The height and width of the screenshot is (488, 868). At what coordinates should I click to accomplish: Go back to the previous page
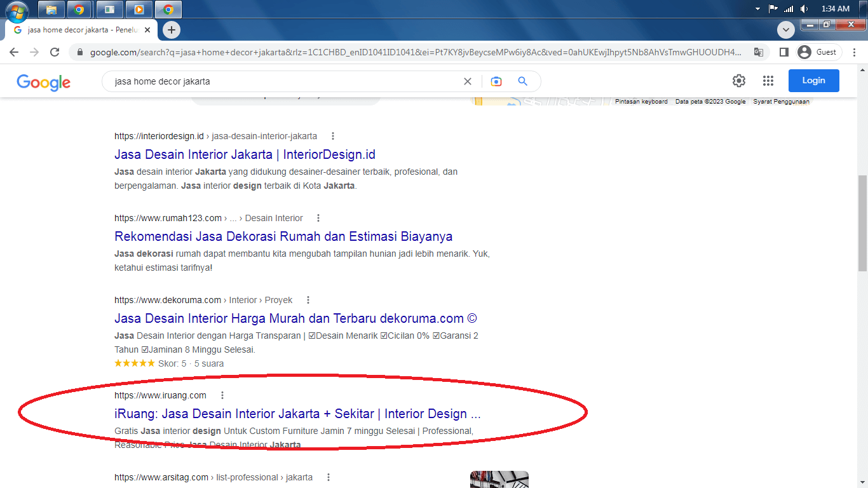(x=14, y=52)
